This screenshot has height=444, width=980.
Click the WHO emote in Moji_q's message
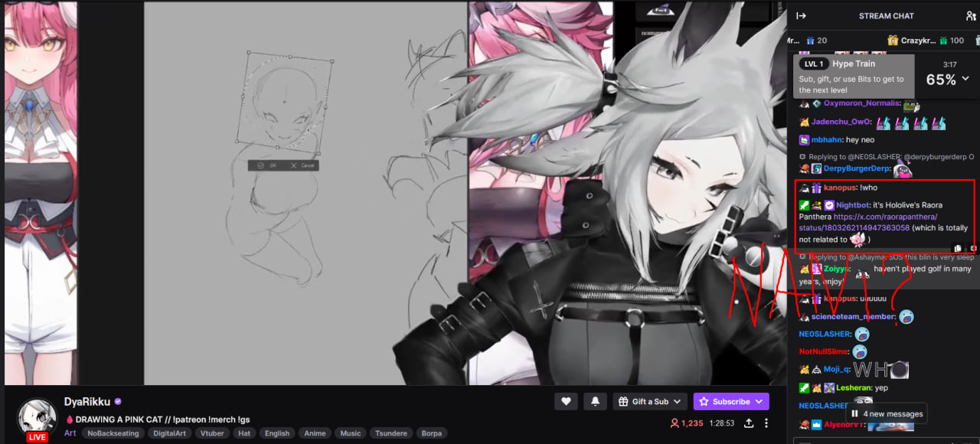pyautogui.click(x=880, y=371)
